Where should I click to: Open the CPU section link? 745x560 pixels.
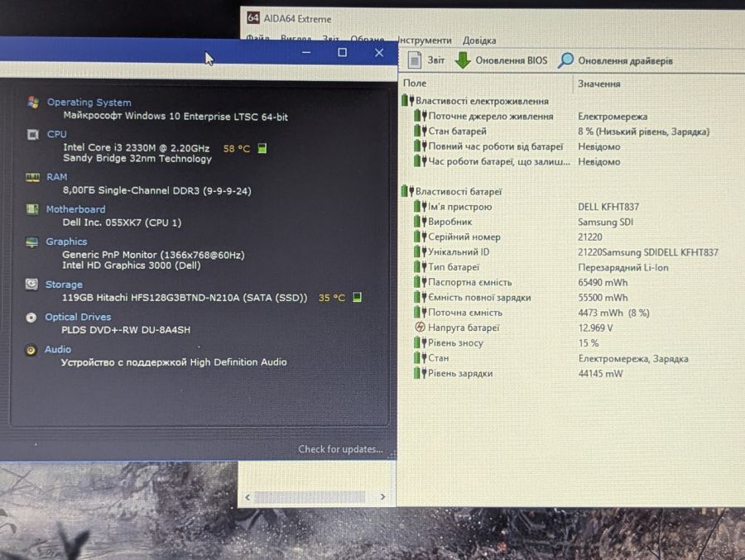(x=56, y=135)
